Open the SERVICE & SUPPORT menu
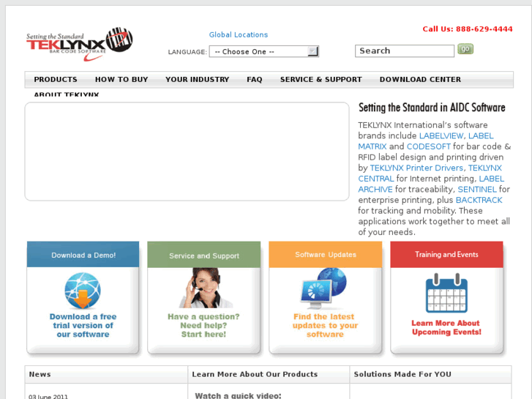Screen dimensions: 532x399 tap(321, 80)
